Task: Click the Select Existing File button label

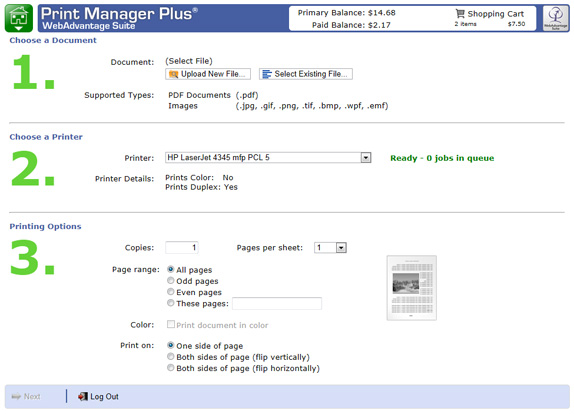Action: pyautogui.click(x=311, y=74)
